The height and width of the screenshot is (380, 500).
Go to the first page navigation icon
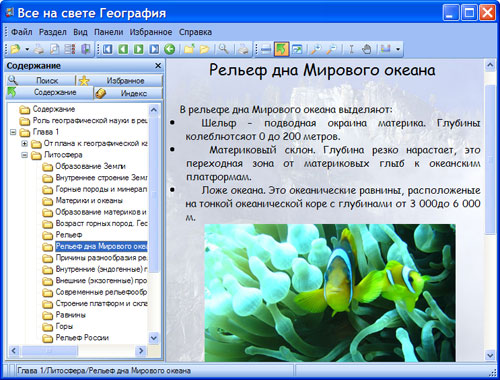point(107,49)
